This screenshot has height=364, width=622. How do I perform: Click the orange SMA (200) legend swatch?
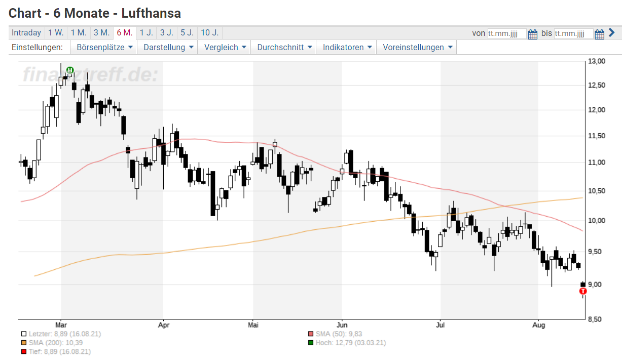pyautogui.click(x=24, y=343)
